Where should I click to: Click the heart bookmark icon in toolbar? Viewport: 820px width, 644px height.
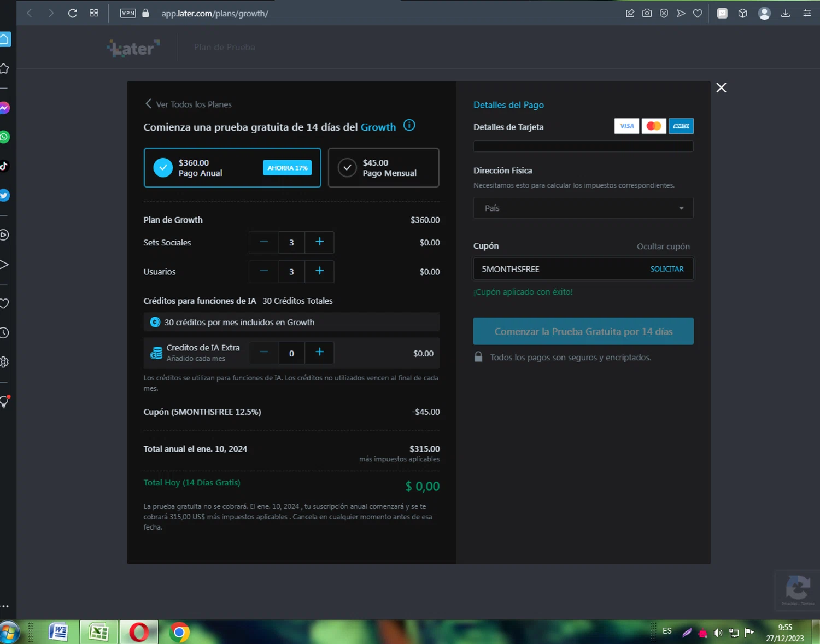point(698,13)
